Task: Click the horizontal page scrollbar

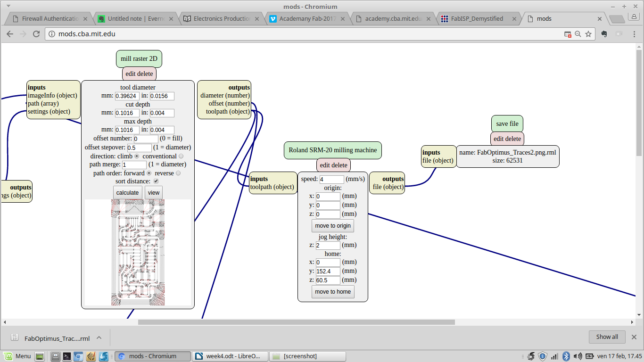Action: coord(296,322)
